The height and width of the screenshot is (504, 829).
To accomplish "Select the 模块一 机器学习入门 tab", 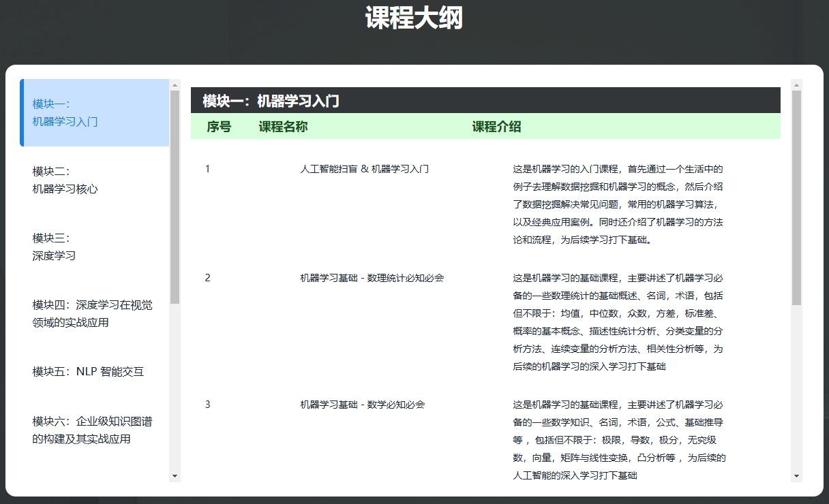I will 94,113.
